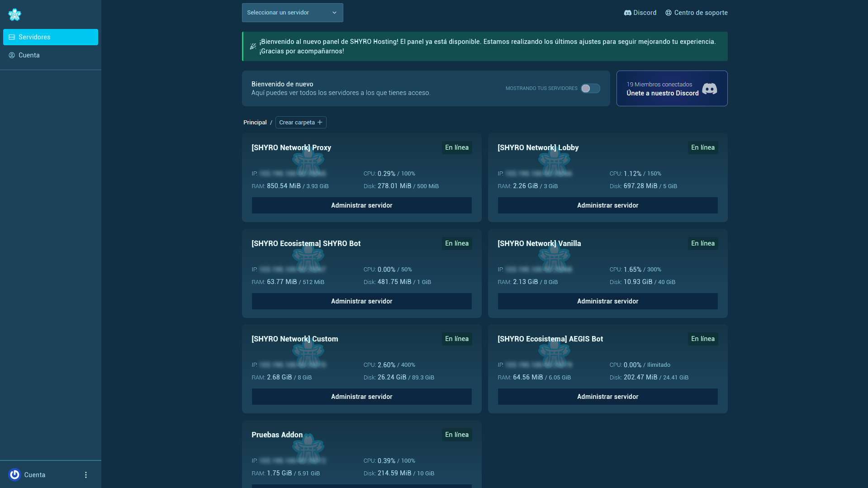Click the [SHYRO Ecosistema] SHYRO Bot title
Viewport: 868px width, 488px height.
(306, 244)
